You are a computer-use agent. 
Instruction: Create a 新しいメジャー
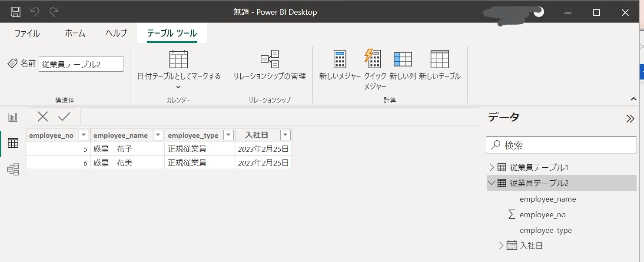340,65
